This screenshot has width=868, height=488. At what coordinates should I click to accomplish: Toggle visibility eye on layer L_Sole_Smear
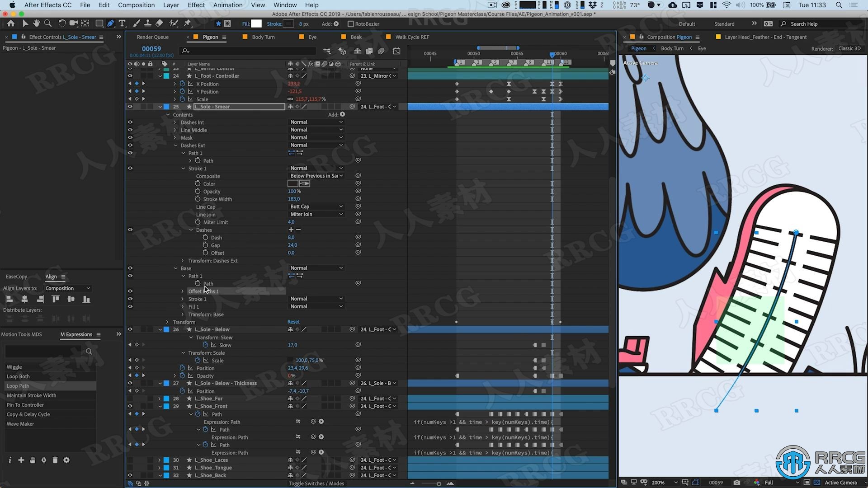[130, 106]
